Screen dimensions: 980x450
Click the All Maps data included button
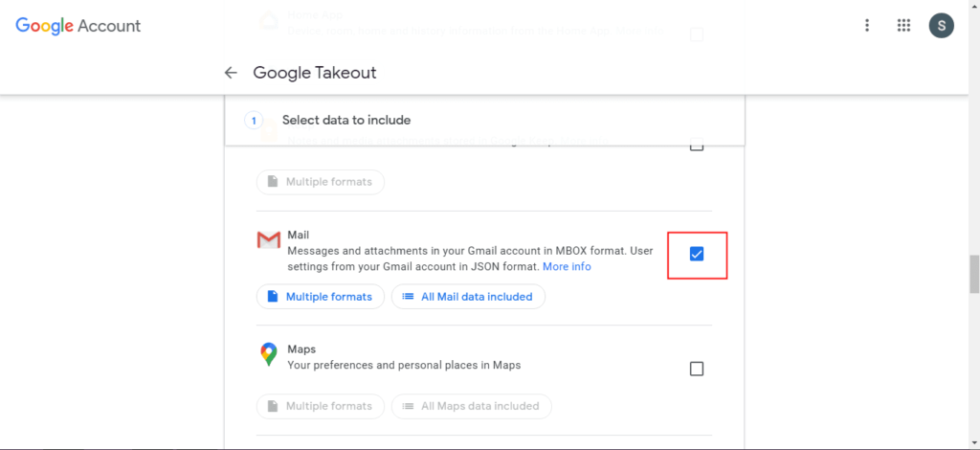pyautogui.click(x=471, y=406)
